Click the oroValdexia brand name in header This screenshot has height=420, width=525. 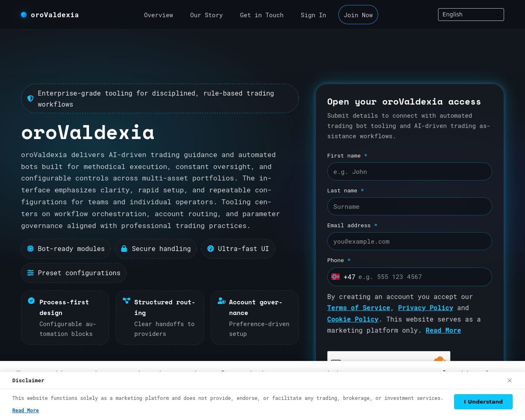point(55,15)
